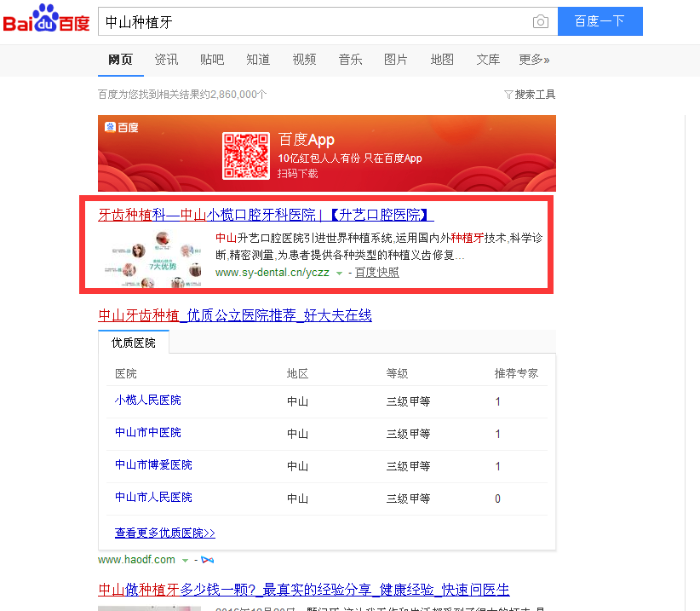Switch to the 文库 tab
700x611 pixels.
488,60
